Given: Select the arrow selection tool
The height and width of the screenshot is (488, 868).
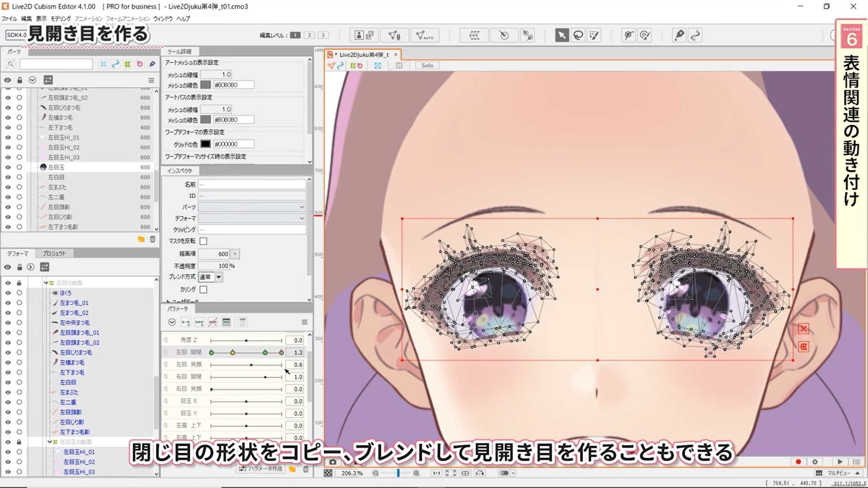Looking at the screenshot, I should pyautogui.click(x=561, y=35).
